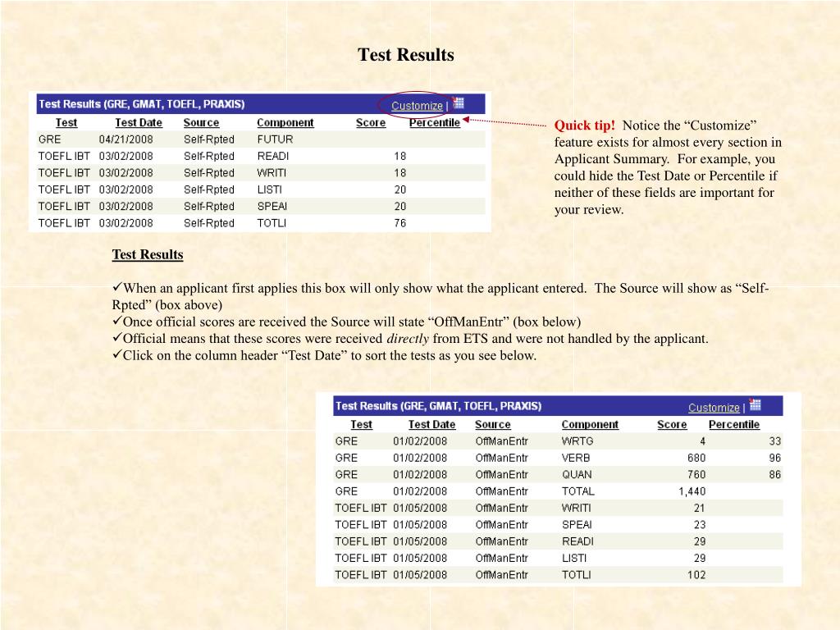Sort lower table by Source header
The height and width of the screenshot is (630, 840).
pos(492,424)
